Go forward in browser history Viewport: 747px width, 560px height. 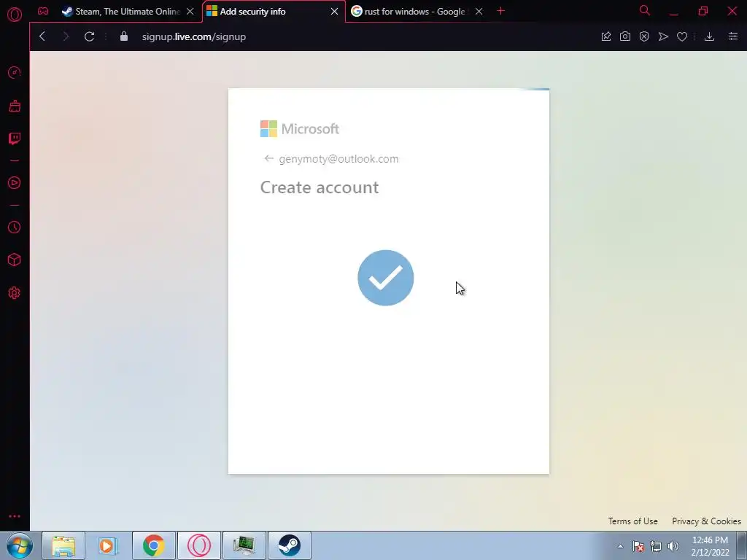pos(66,36)
